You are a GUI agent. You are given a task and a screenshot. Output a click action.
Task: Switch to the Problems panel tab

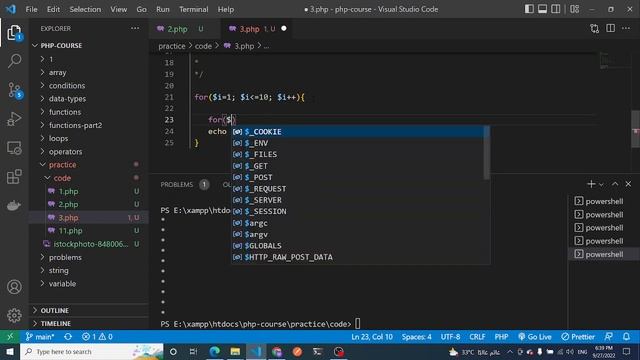177,184
